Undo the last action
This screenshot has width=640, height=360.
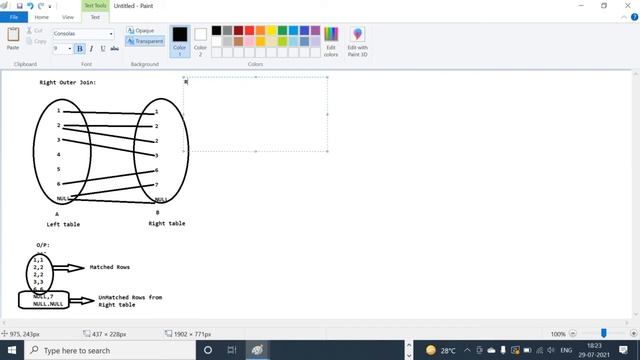tap(30, 6)
